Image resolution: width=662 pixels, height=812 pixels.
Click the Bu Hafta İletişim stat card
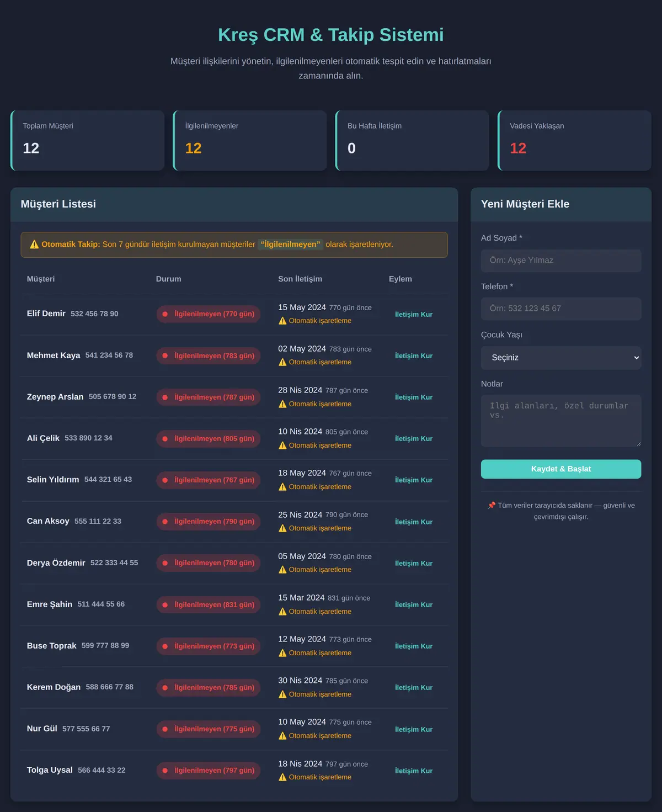(412, 141)
